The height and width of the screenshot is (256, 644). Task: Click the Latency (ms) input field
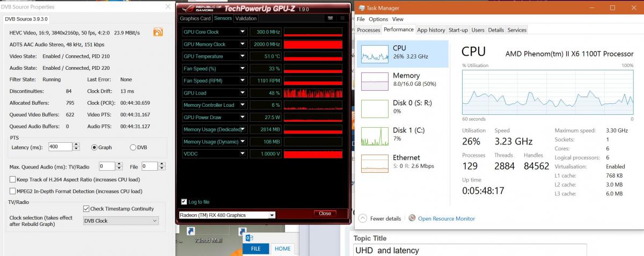click(60, 147)
